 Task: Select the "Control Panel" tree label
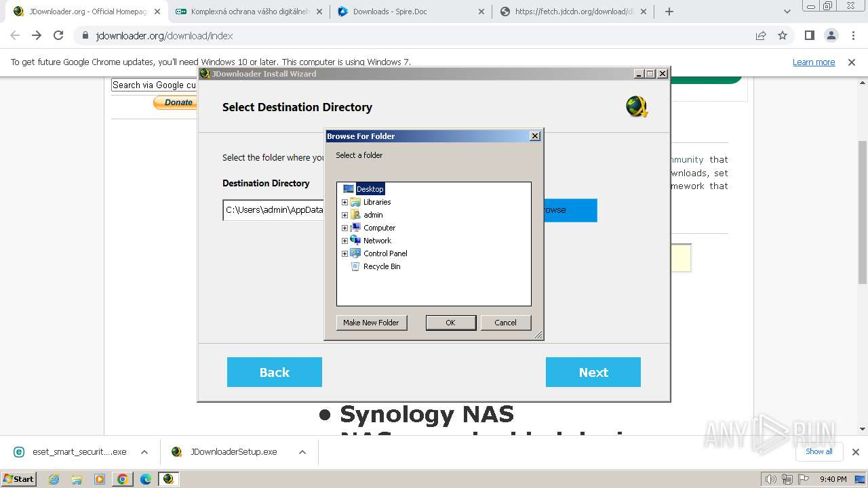385,253
